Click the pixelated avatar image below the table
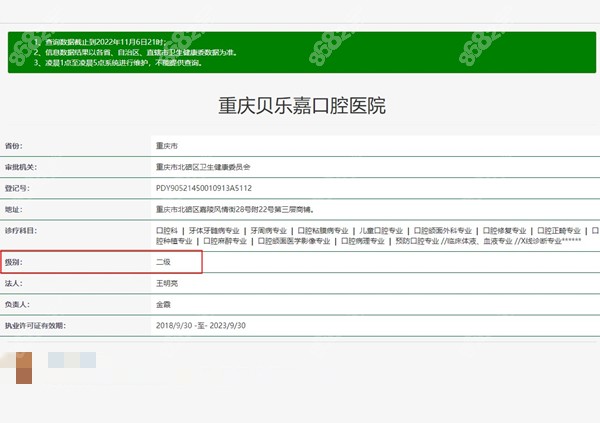Image resolution: width=600 pixels, height=423 pixels. tap(16, 368)
